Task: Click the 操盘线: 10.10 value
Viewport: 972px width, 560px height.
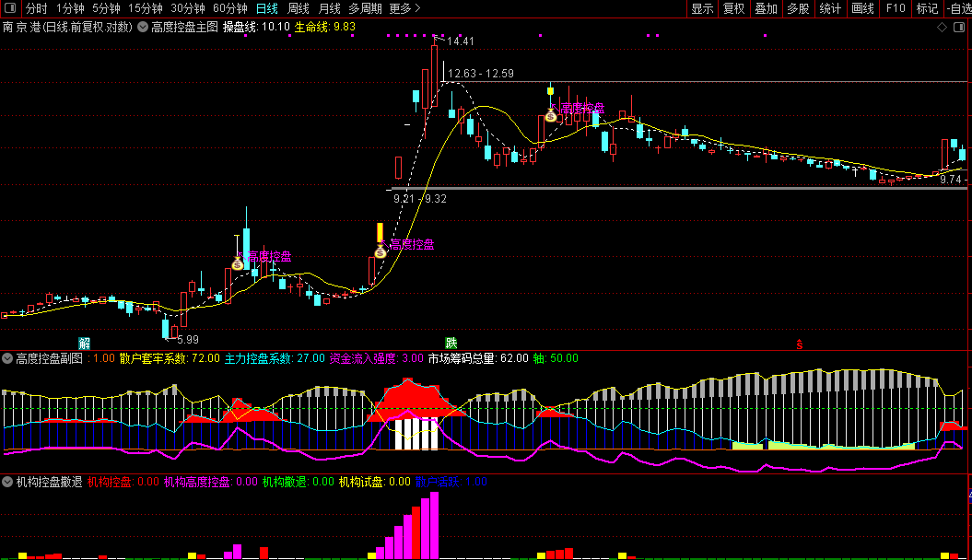Action: 257,28
